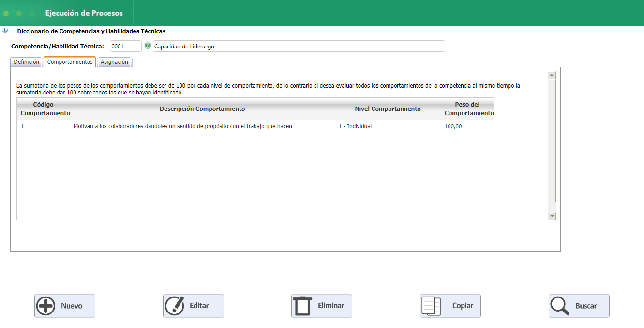Click the Nuevo plus icon
Viewport: 644px width, 328px height.
[46, 306]
